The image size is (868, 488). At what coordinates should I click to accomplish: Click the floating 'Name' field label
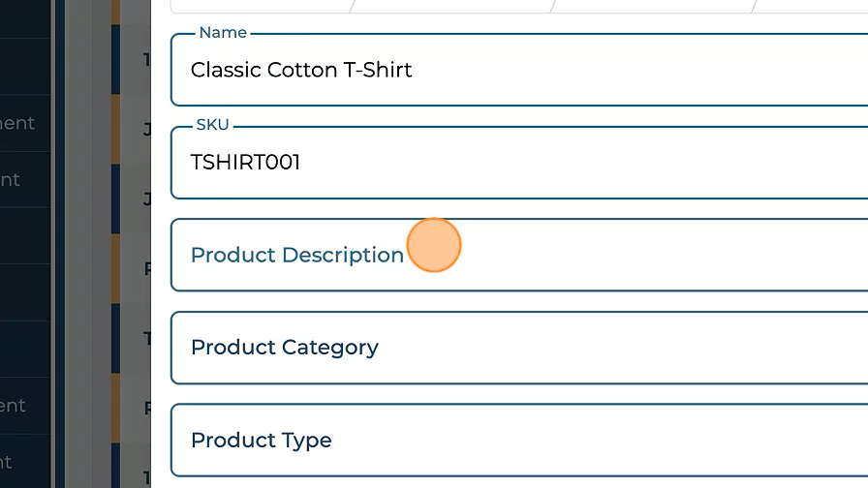pyautogui.click(x=223, y=33)
